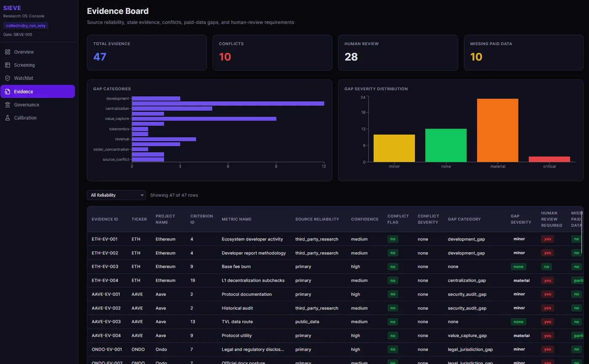Screen dimensions: 589x364
Task: Click the yellow minor severity bar
Action: [x=394, y=148]
